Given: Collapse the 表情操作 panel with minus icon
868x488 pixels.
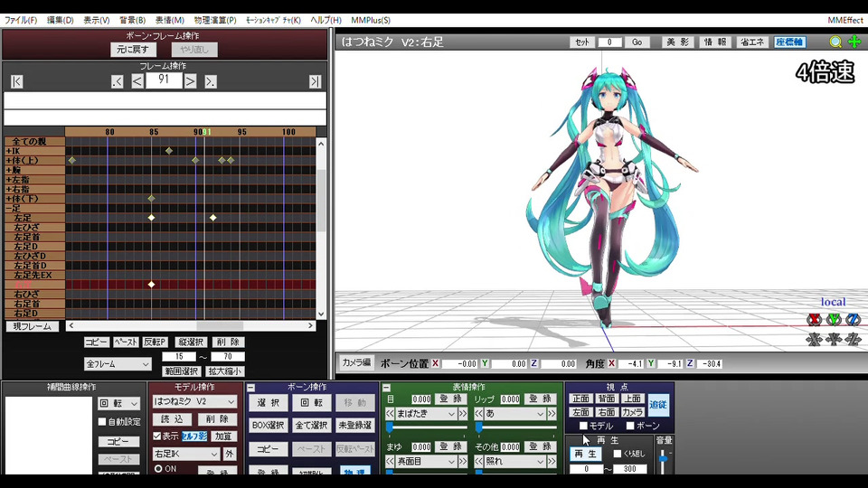Looking at the screenshot, I should (386, 388).
